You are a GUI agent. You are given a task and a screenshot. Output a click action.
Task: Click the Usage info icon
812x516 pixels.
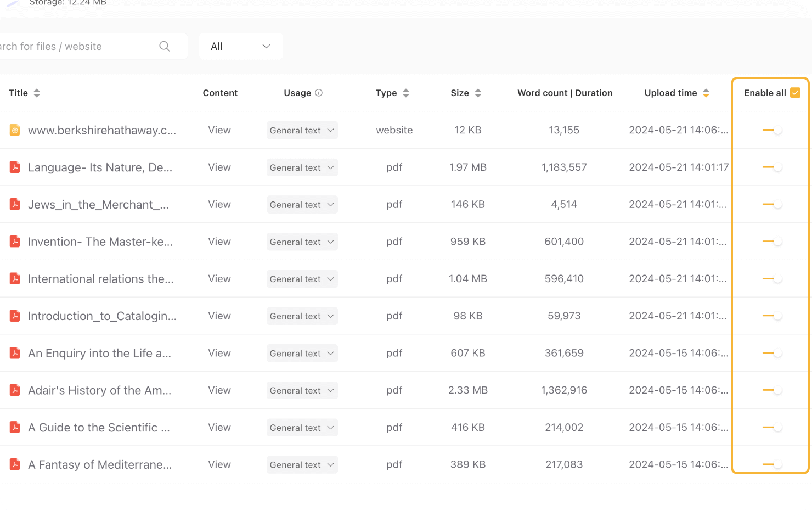coord(319,93)
